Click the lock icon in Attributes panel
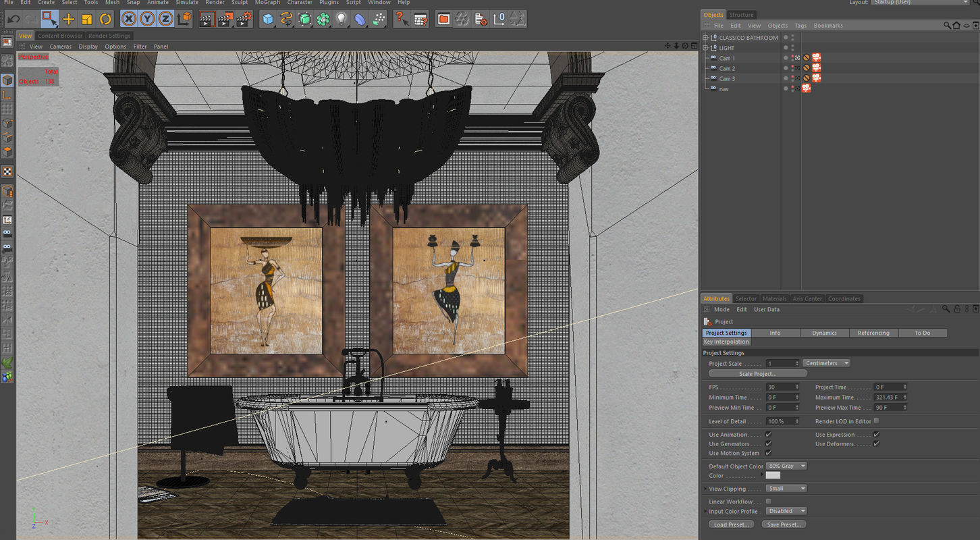 pyautogui.click(x=957, y=308)
